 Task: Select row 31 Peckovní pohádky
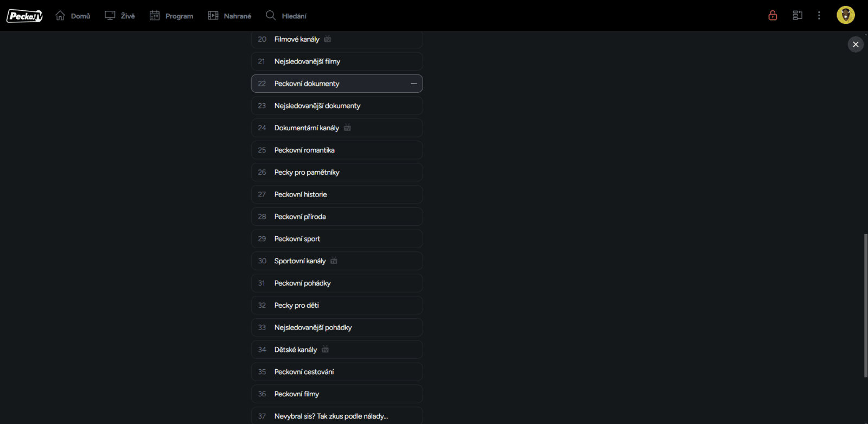pos(337,283)
